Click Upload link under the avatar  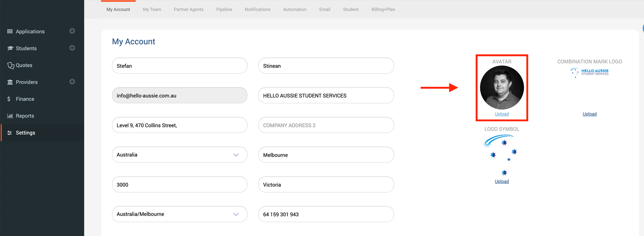502,114
